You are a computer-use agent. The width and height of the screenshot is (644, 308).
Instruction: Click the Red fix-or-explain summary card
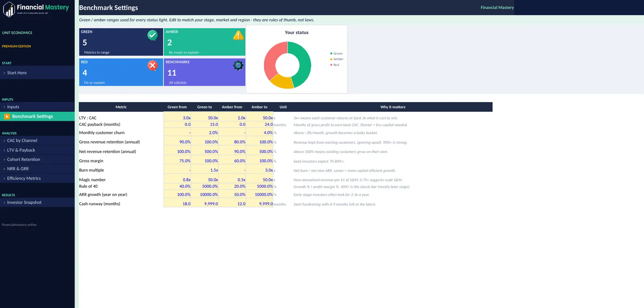[x=121, y=72]
